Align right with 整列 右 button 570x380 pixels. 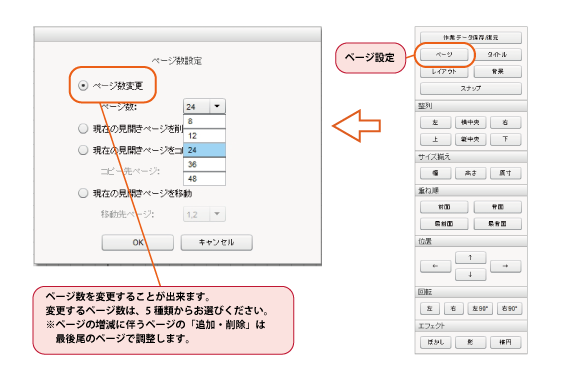tap(506, 123)
